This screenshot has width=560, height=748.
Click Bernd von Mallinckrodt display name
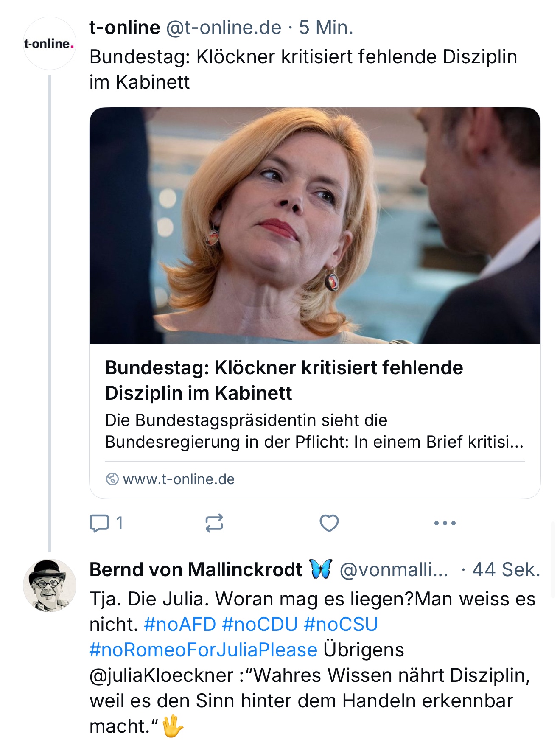click(196, 569)
